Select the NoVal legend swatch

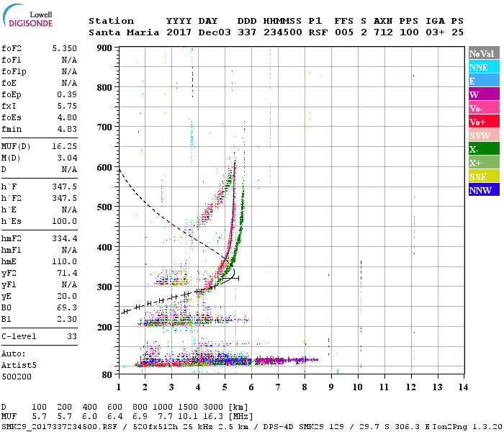(484, 53)
